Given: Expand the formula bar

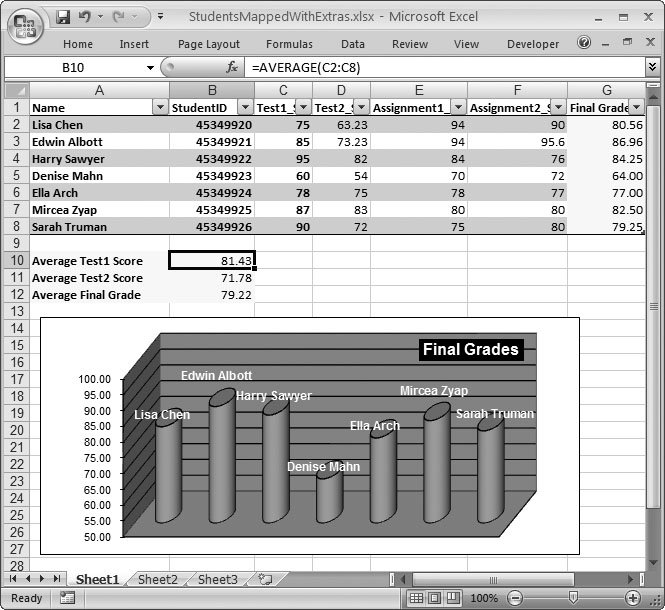Looking at the screenshot, I should click(x=653, y=67).
